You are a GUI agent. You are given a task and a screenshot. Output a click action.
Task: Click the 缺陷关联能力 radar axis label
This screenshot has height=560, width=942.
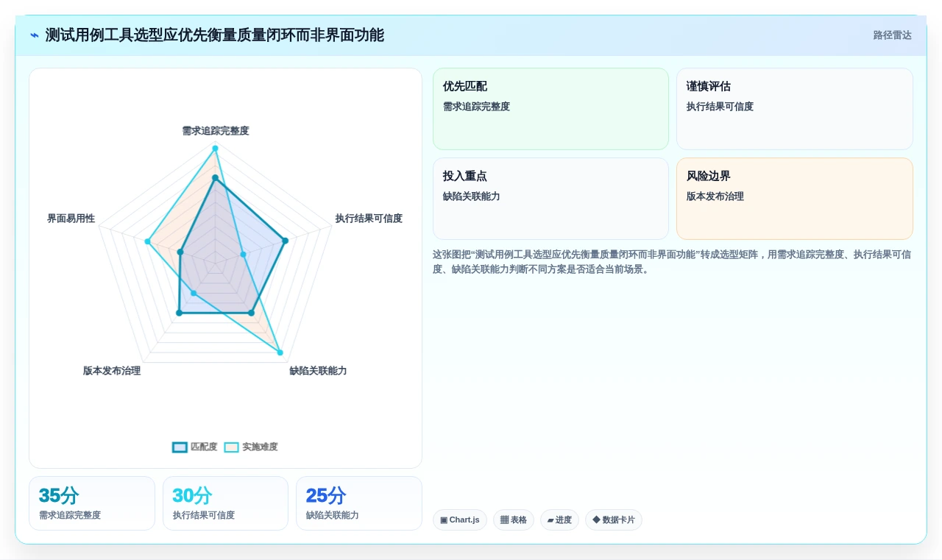tap(318, 371)
